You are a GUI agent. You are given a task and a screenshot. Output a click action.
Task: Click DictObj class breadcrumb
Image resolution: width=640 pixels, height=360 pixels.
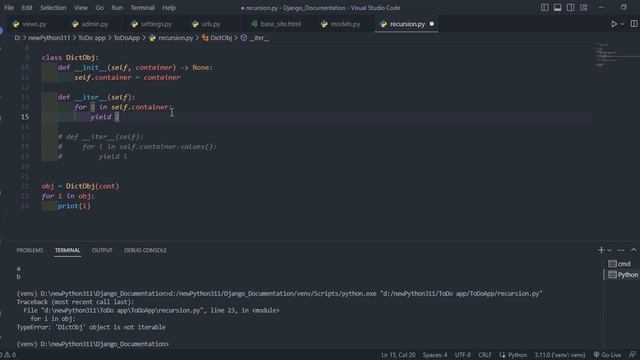click(x=221, y=38)
